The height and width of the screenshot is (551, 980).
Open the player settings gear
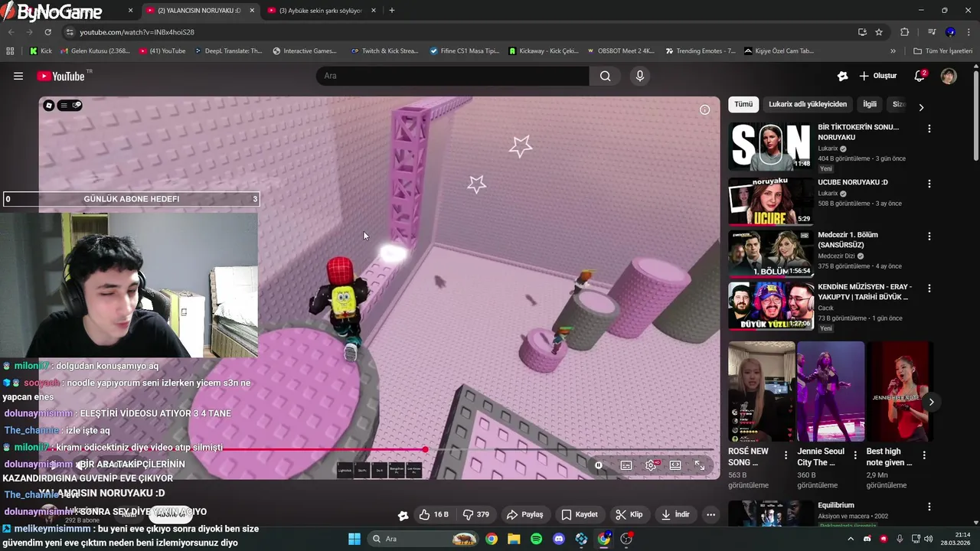[651, 465]
